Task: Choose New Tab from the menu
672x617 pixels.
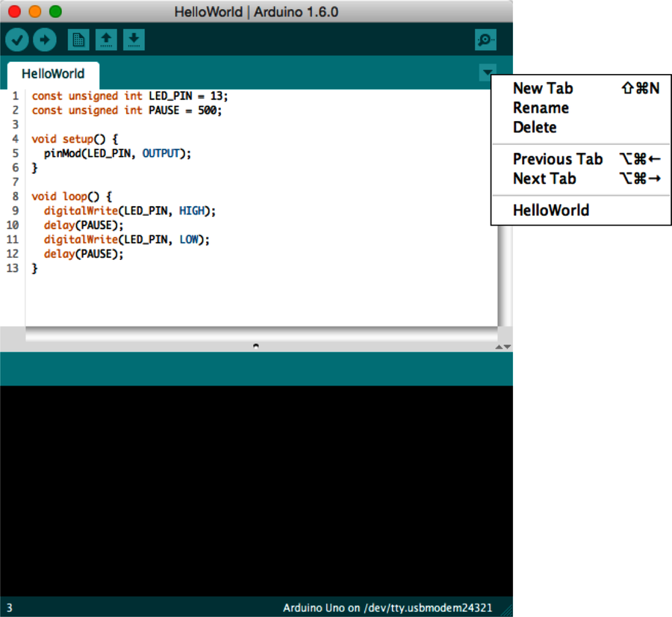Action: click(543, 88)
